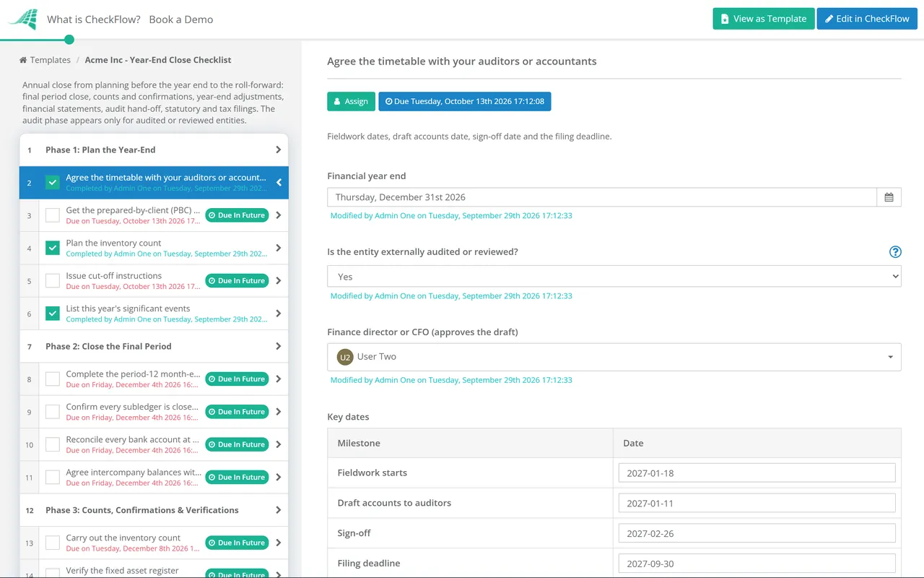The width and height of the screenshot is (924, 578).
Task: Open chevron for Plan the inventory count
Action: [x=279, y=248]
